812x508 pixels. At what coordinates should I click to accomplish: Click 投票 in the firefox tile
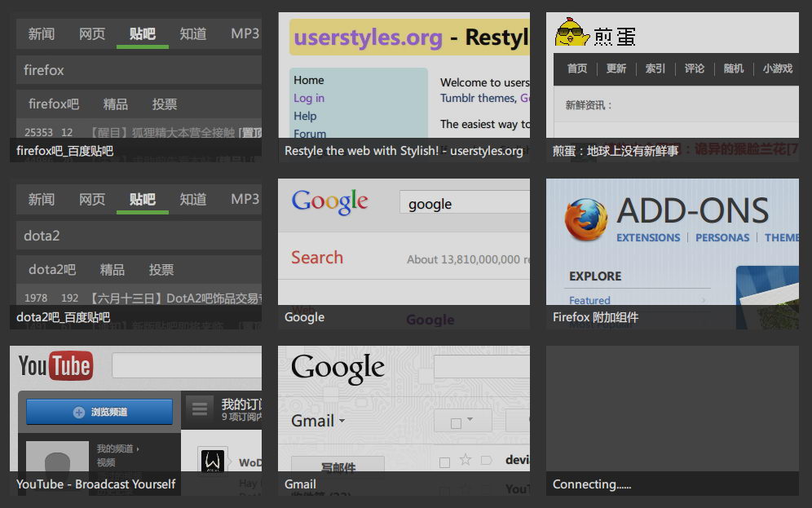(165, 104)
